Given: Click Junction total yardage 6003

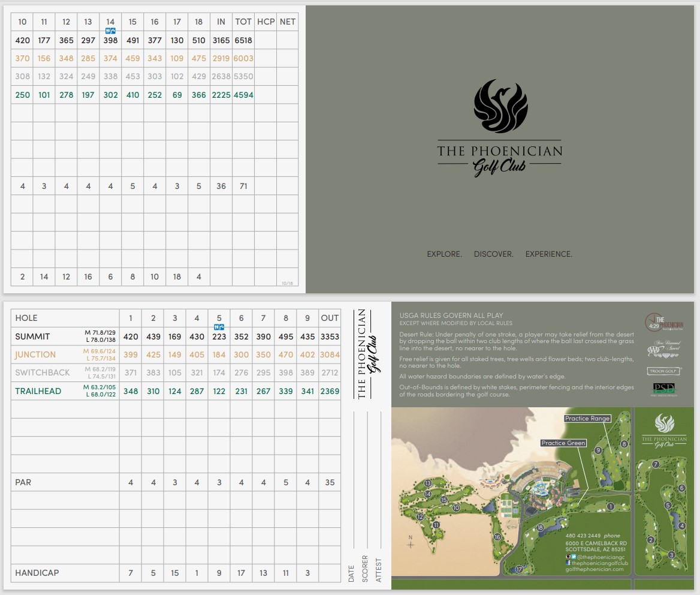Looking at the screenshot, I should (243, 59).
